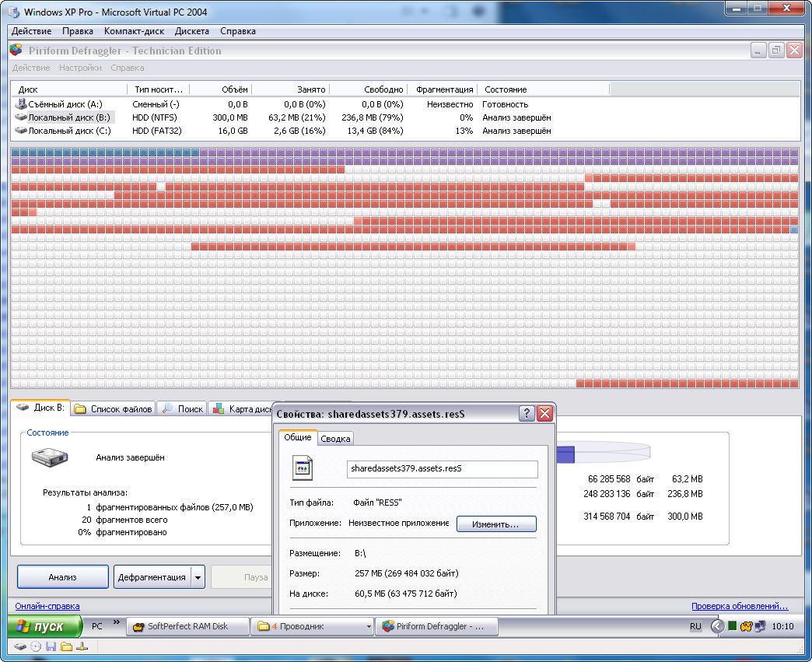Click the Piriform Defraggler logo icon
This screenshot has height=662, width=812.
(16, 51)
